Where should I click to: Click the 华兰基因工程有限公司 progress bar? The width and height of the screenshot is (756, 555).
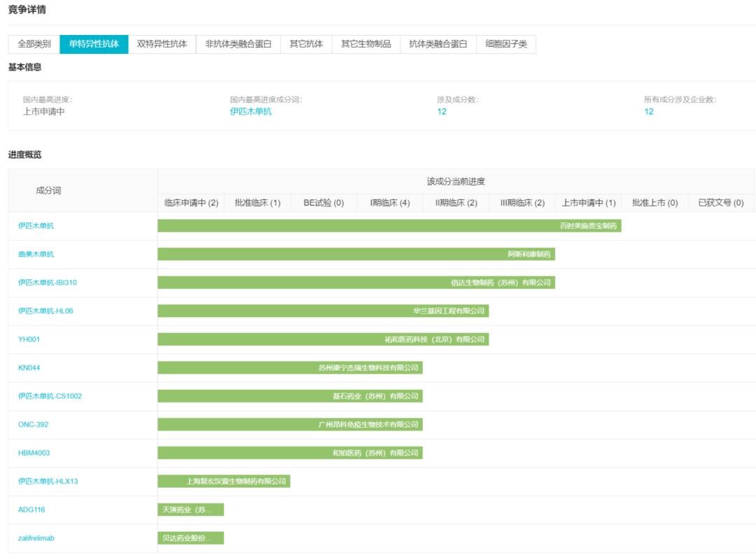(x=323, y=311)
